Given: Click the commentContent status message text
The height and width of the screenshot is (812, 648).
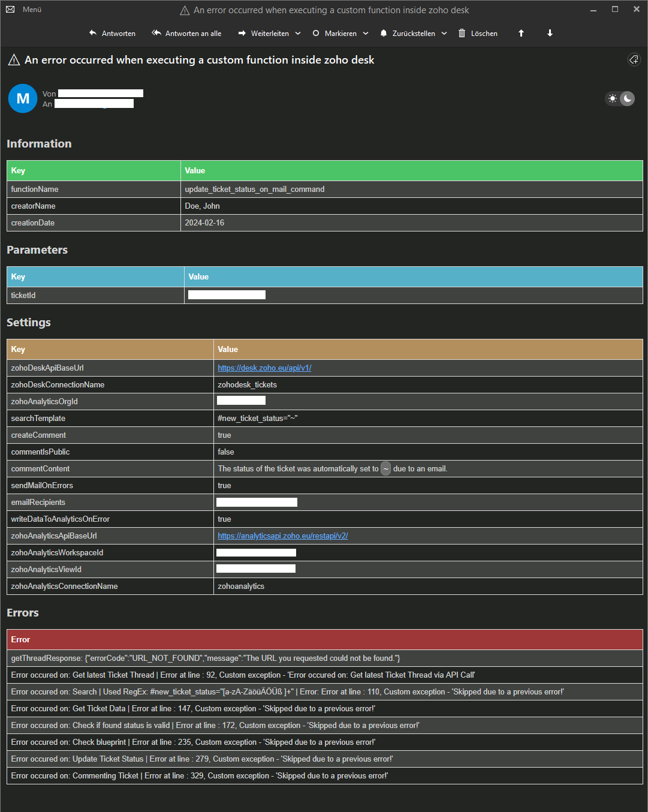Looking at the screenshot, I should coord(333,468).
